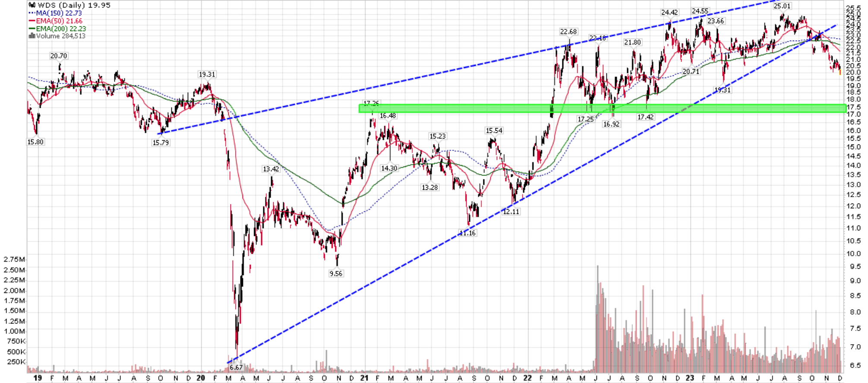This screenshot has width=868, height=383.
Task: Click the 16.48 price label
Action: point(388,116)
